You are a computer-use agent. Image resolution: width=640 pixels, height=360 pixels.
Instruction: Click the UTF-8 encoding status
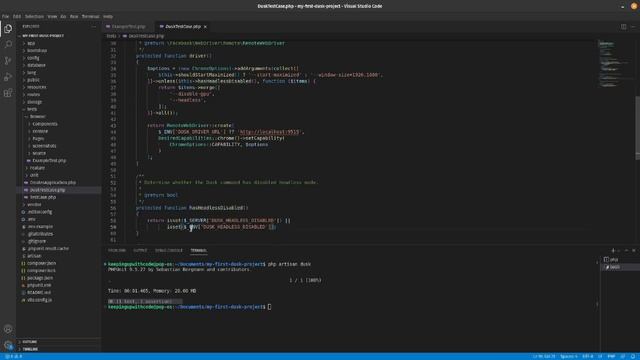tap(587, 356)
